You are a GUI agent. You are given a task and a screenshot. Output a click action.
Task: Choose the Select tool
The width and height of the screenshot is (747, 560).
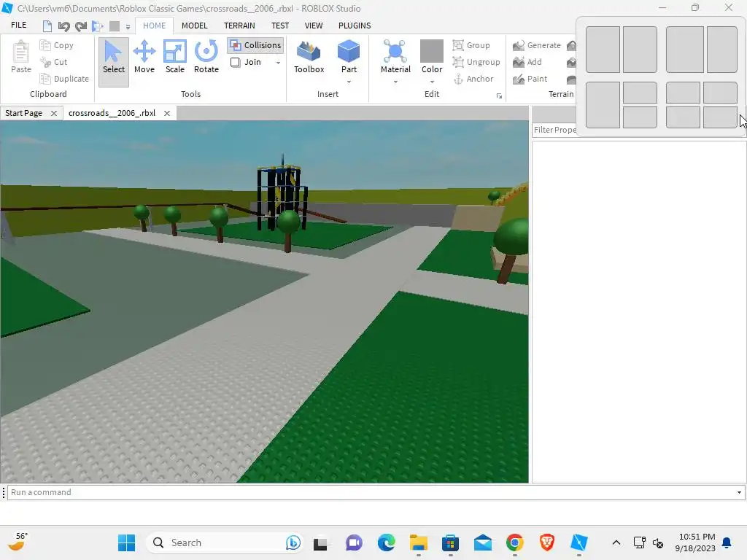point(113,62)
